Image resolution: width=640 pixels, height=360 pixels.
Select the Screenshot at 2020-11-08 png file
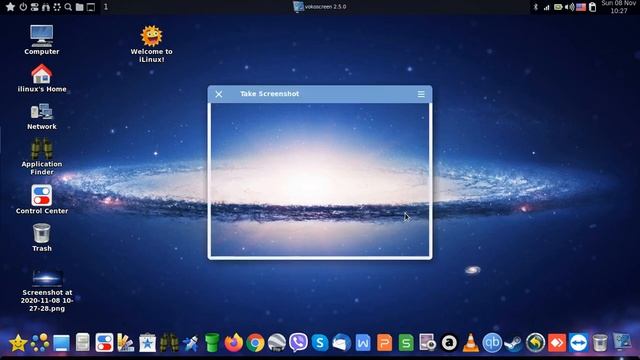click(47, 291)
